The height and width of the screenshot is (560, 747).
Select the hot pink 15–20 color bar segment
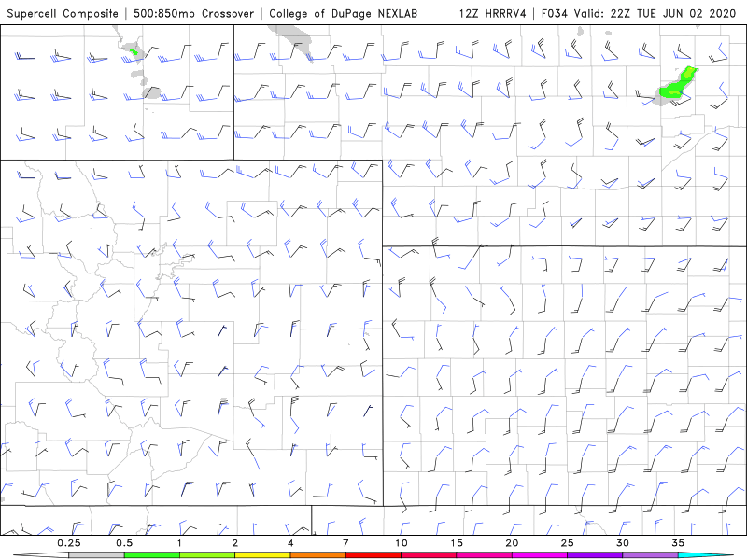click(x=484, y=555)
